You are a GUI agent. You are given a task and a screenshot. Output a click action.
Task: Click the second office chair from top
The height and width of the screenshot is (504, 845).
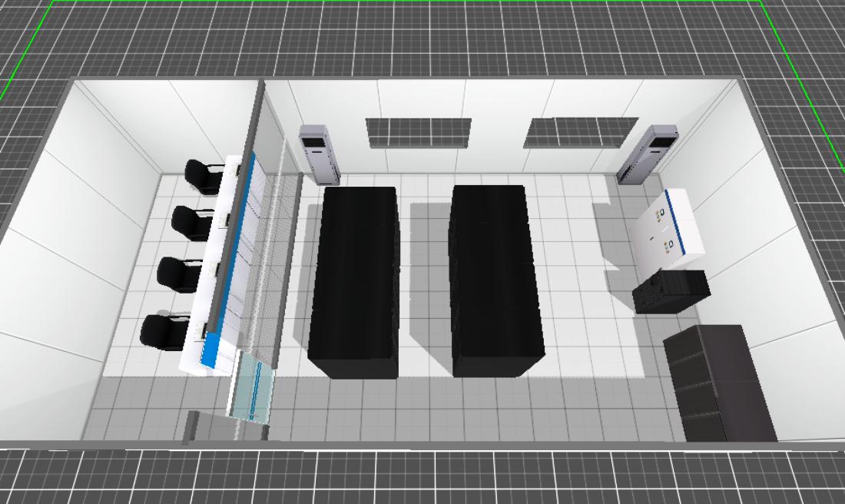pyautogui.click(x=189, y=223)
